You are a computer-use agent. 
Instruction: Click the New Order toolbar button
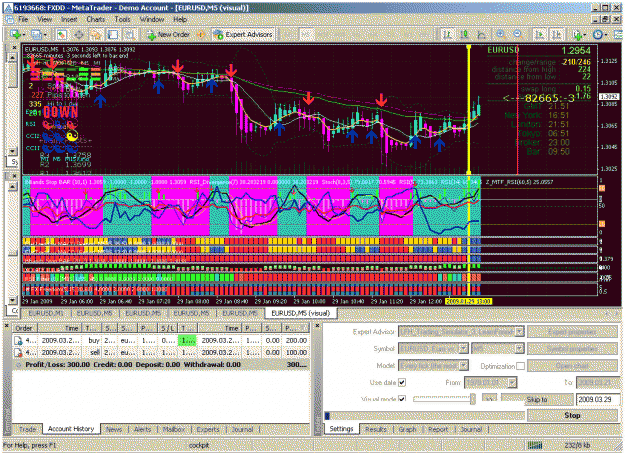[168, 35]
